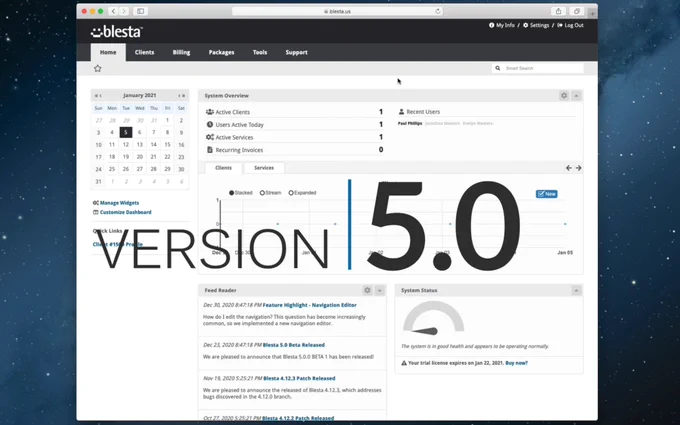Add new Safari tab plus button
The height and width of the screenshot is (425, 680).
coord(592,13)
